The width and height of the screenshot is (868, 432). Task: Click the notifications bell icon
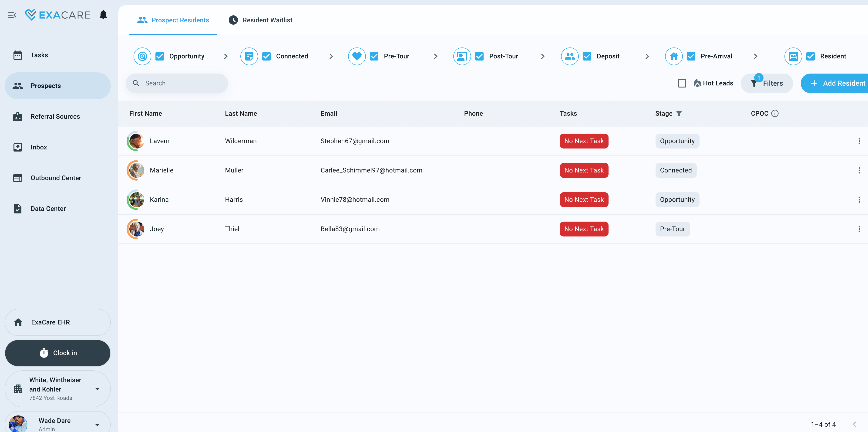pyautogui.click(x=103, y=14)
